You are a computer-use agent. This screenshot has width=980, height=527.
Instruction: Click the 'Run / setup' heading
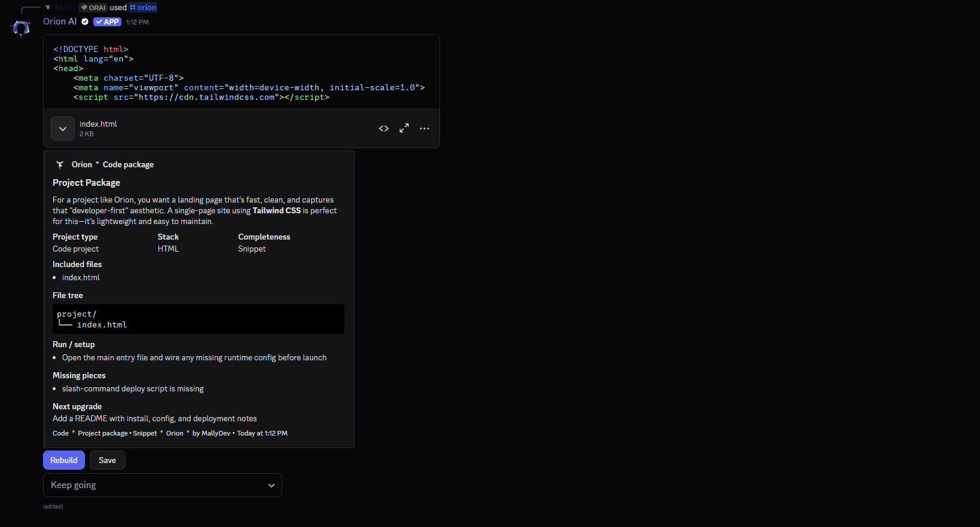(74, 344)
